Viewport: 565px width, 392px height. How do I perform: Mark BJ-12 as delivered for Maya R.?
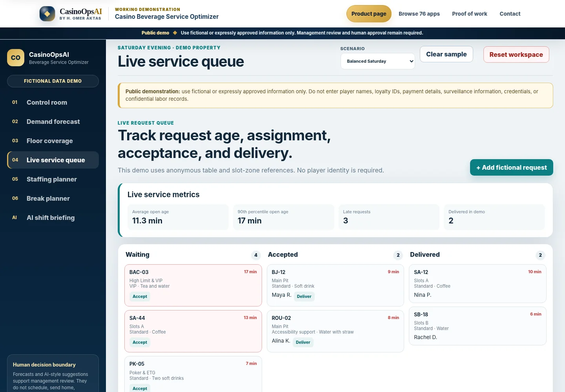pos(304,297)
